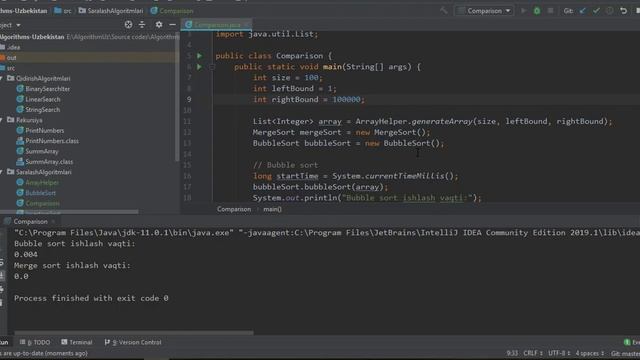Click the Build project hammer icon
The height and width of the screenshot is (360, 640).
pos(444,11)
